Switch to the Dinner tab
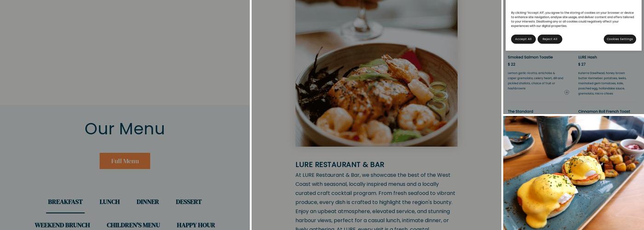The image size is (644, 230). coord(148,202)
